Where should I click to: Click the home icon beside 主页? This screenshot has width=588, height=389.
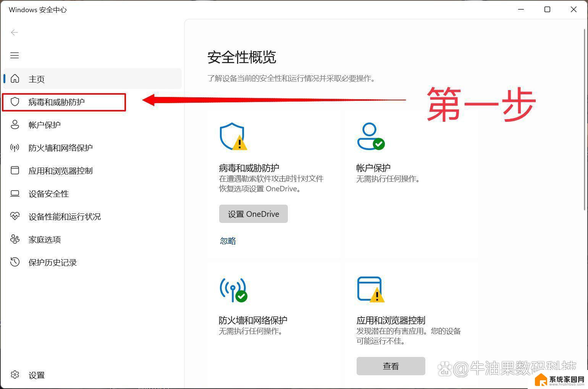(x=15, y=79)
